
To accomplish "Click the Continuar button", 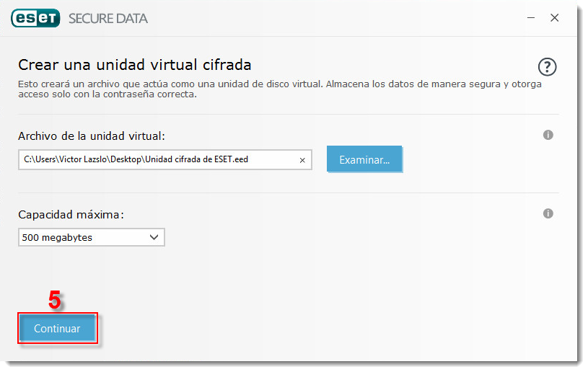I will coord(58,329).
